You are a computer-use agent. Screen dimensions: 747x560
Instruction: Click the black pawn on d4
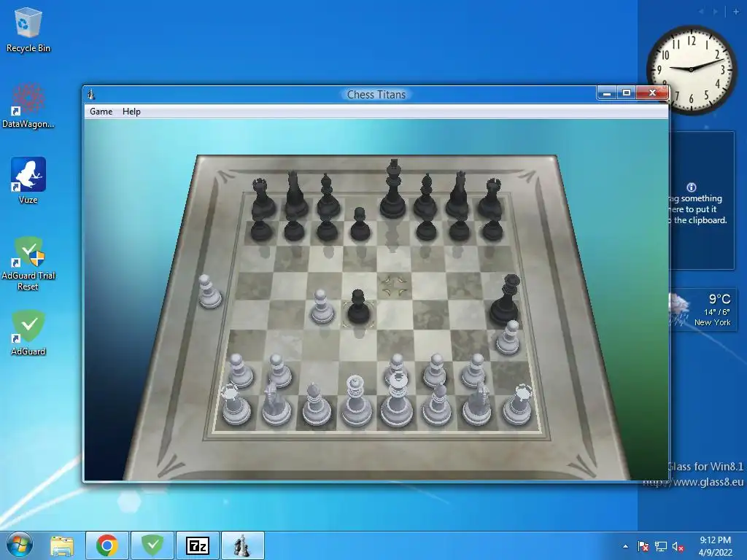pyautogui.click(x=358, y=307)
